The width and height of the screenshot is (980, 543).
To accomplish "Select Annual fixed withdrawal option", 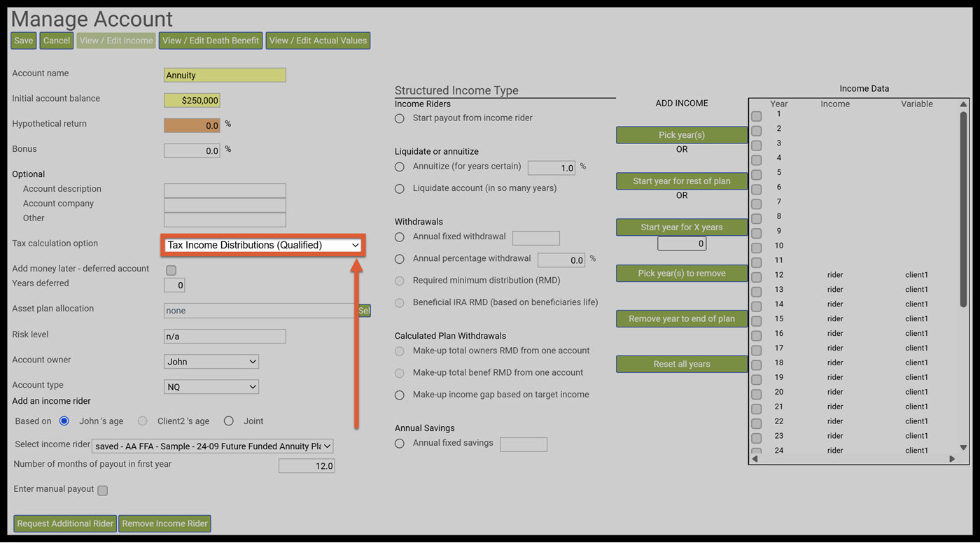I will (400, 237).
